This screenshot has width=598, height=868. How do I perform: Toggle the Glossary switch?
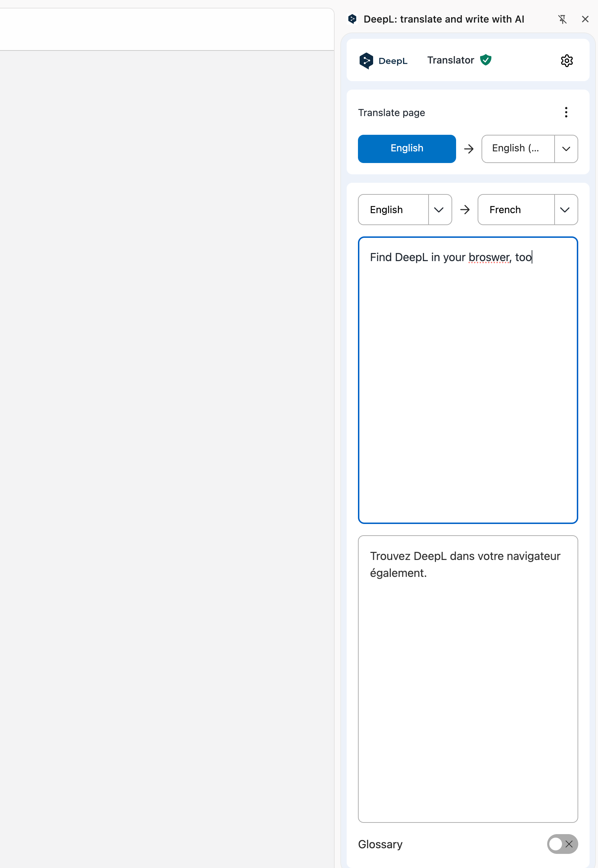click(562, 844)
